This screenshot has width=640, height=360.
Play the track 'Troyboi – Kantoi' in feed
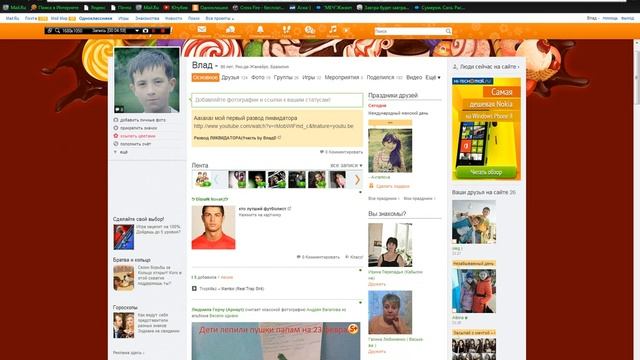point(194,289)
